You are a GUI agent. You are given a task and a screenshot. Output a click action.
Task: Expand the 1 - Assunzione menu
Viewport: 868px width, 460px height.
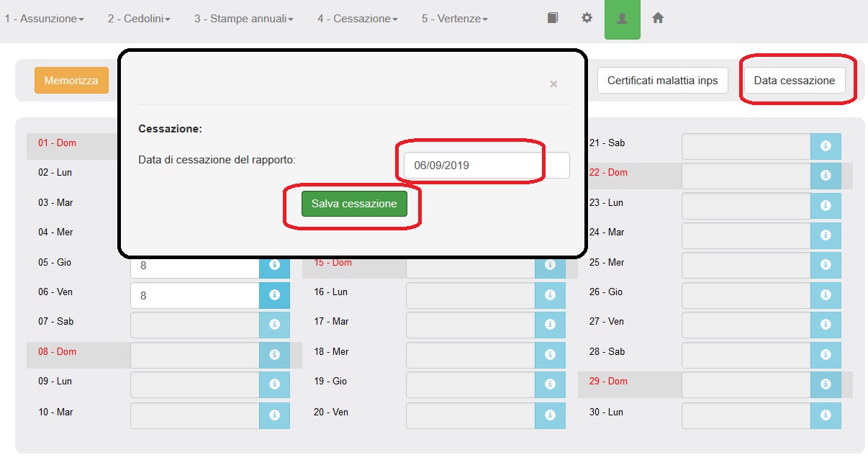click(44, 19)
